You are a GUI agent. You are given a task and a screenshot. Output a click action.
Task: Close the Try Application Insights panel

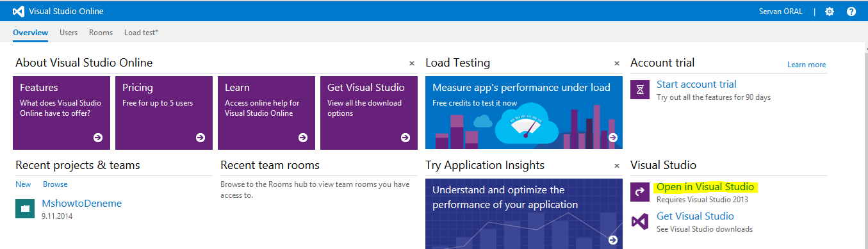(617, 166)
